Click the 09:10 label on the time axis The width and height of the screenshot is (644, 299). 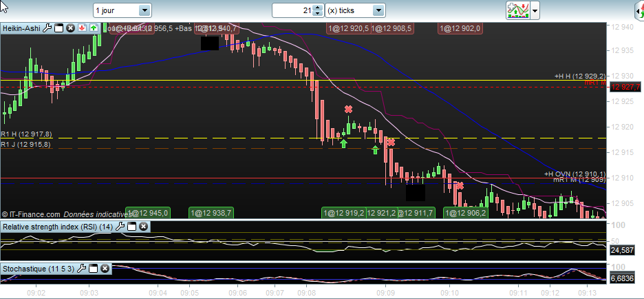(449, 293)
